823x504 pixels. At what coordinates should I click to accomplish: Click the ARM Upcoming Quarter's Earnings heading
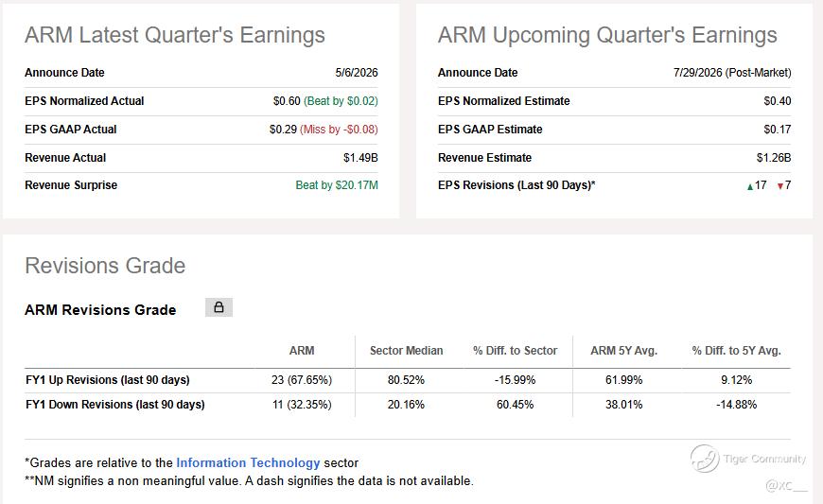pyautogui.click(x=607, y=35)
